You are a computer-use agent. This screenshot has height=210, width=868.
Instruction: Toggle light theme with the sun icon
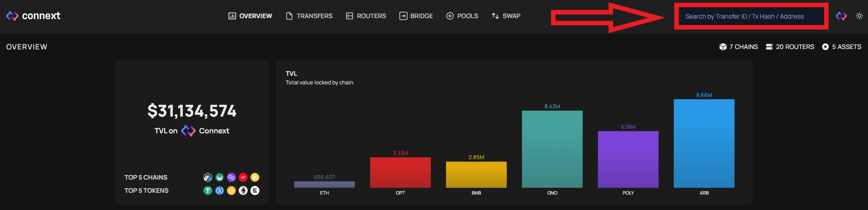coord(859,16)
